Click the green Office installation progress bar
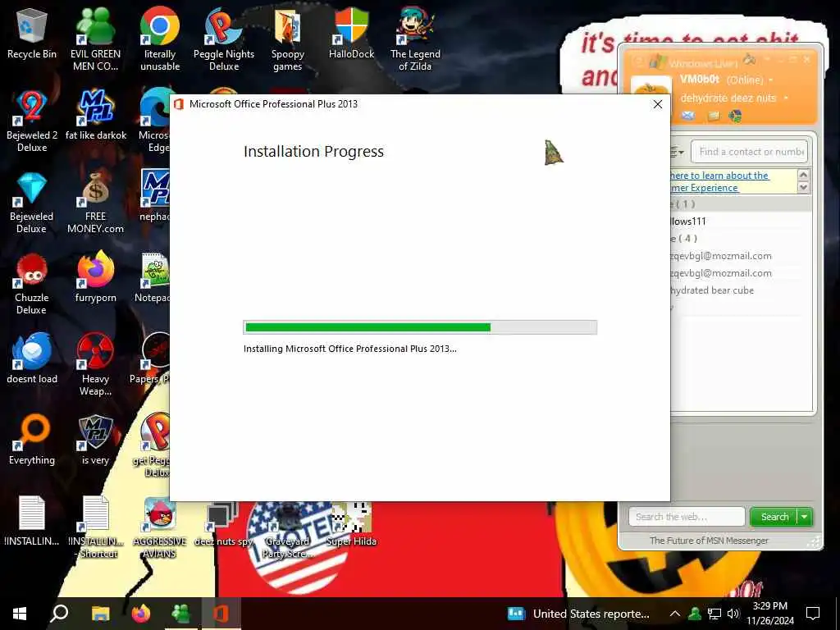 420,327
